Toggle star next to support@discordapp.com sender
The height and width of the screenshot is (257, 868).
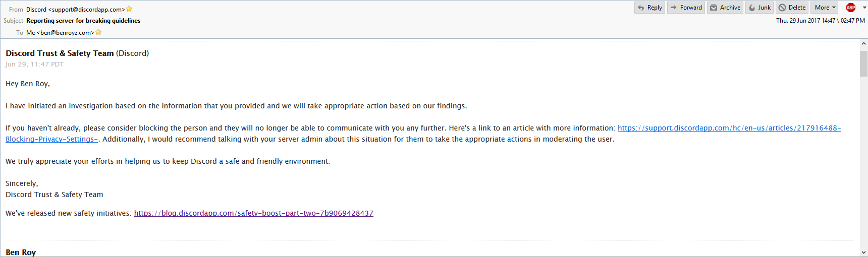click(x=129, y=9)
